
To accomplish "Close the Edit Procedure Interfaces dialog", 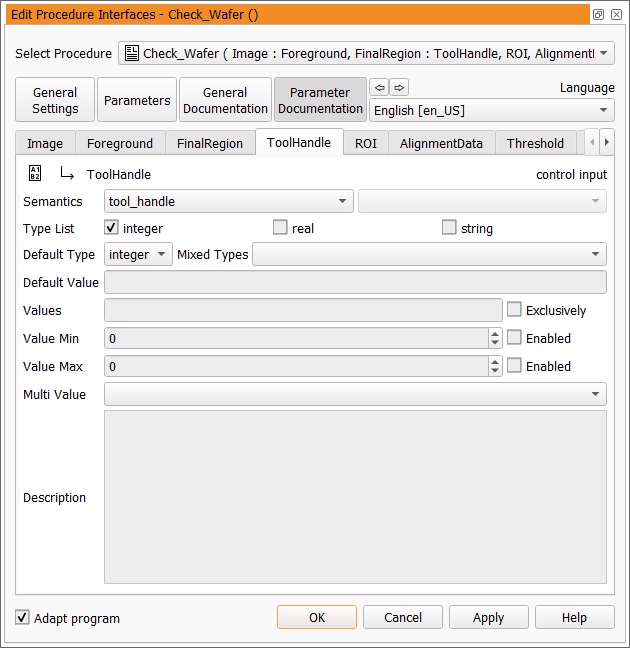I will click(x=616, y=15).
